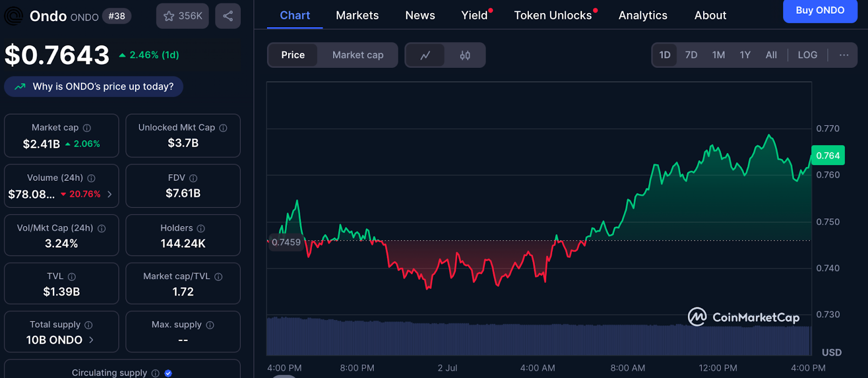
Task: Click the #38 rank badge
Action: point(117,16)
